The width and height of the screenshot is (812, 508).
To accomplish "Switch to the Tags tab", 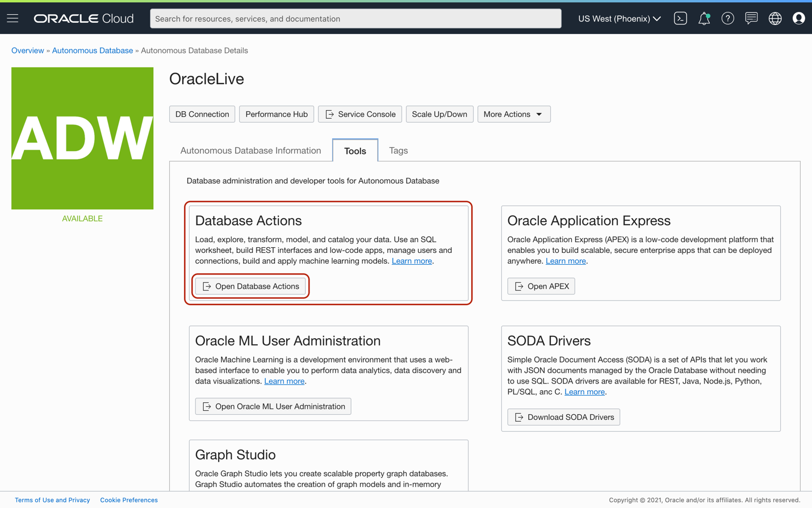I will pyautogui.click(x=398, y=151).
